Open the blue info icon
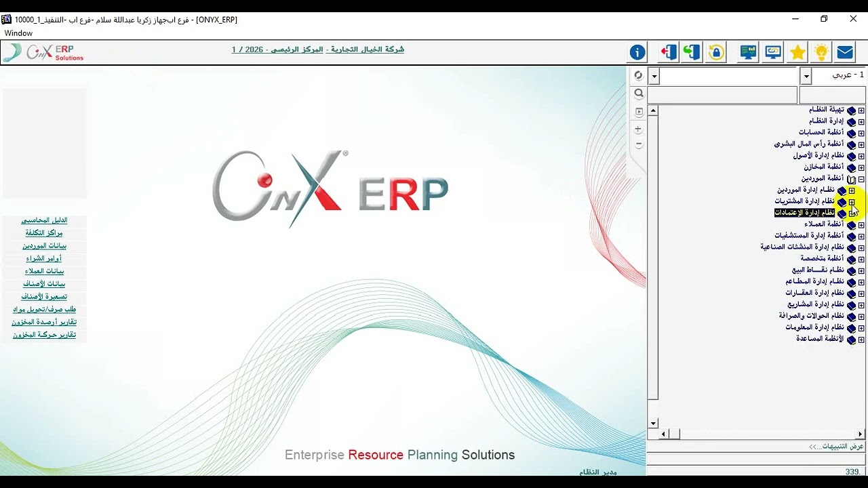This screenshot has width=868, height=488. coord(637,52)
